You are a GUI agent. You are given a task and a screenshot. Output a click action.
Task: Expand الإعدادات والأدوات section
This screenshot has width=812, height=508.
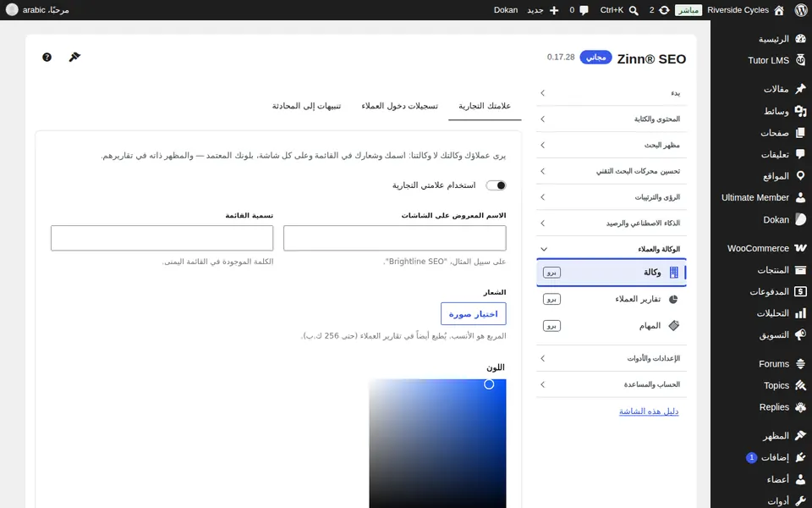click(612, 358)
